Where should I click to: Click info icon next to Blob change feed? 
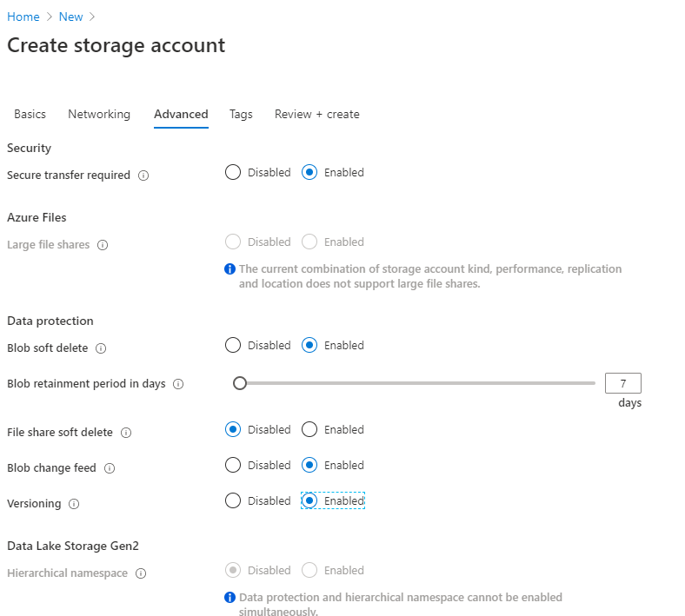[x=110, y=468]
